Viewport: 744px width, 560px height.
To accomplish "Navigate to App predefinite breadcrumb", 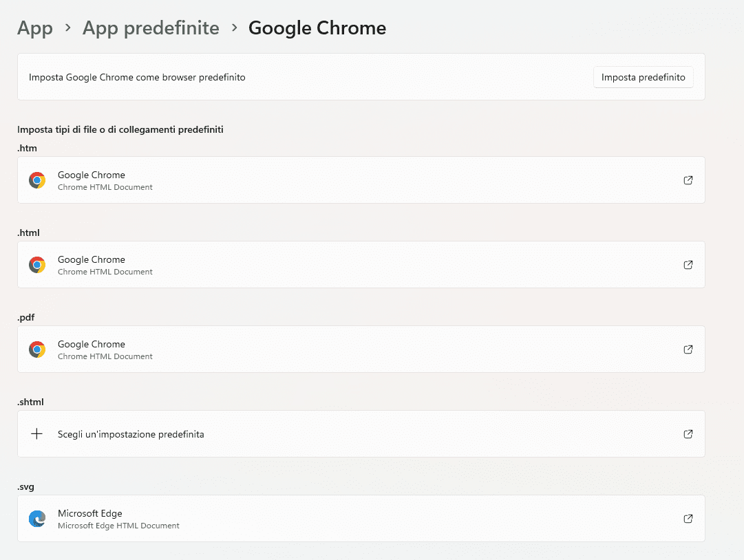I will point(151,28).
